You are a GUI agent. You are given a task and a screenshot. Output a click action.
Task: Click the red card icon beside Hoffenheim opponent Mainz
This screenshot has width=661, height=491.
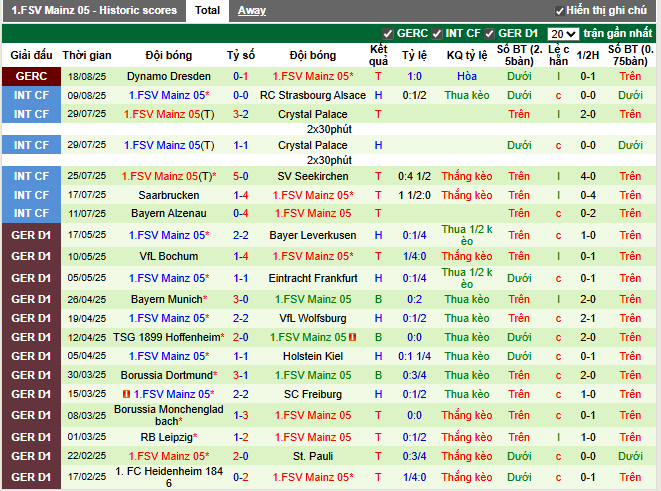coord(352,337)
